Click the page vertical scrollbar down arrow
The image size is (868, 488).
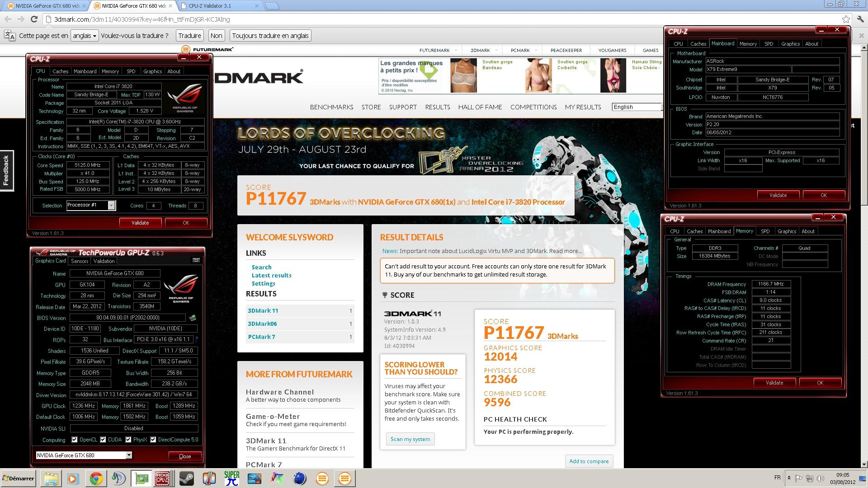coord(864,464)
